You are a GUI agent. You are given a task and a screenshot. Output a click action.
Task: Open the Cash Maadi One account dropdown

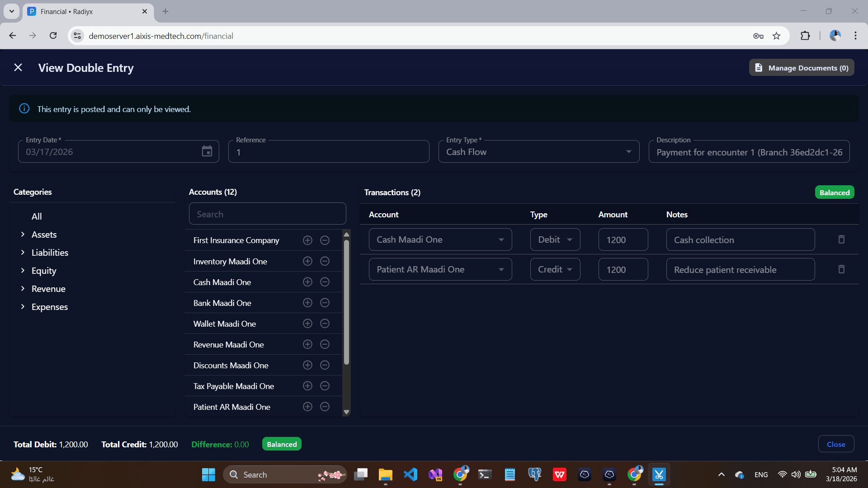click(440, 240)
